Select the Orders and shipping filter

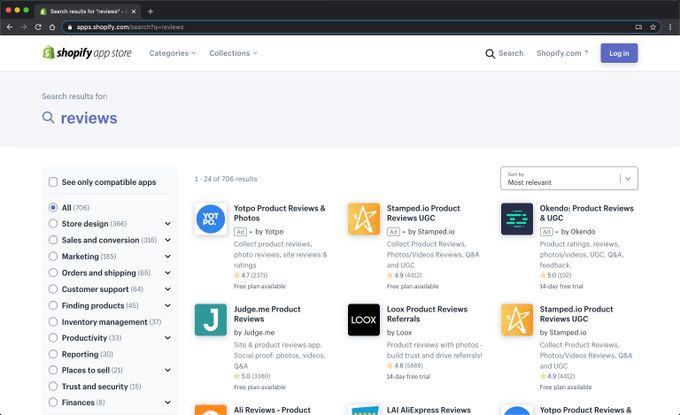53,273
